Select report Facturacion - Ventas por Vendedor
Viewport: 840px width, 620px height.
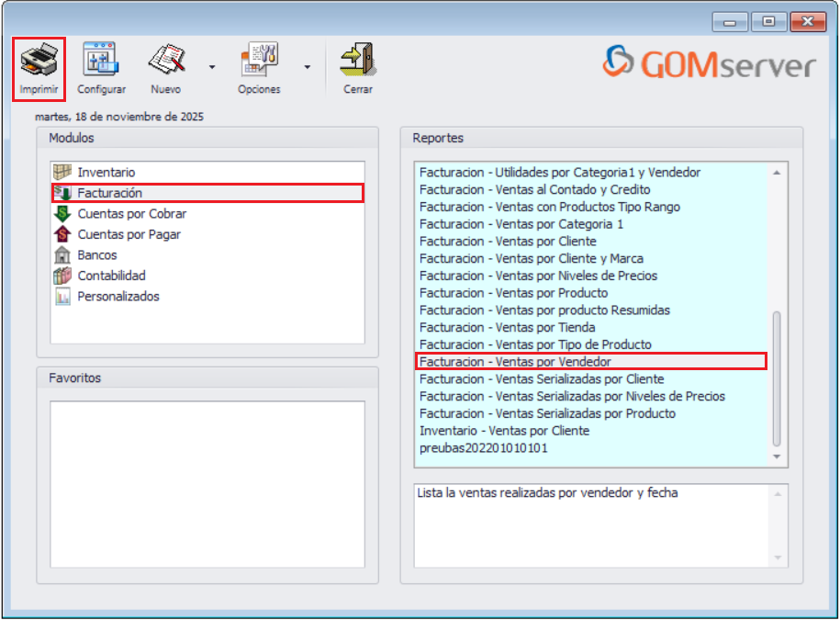[508, 362]
